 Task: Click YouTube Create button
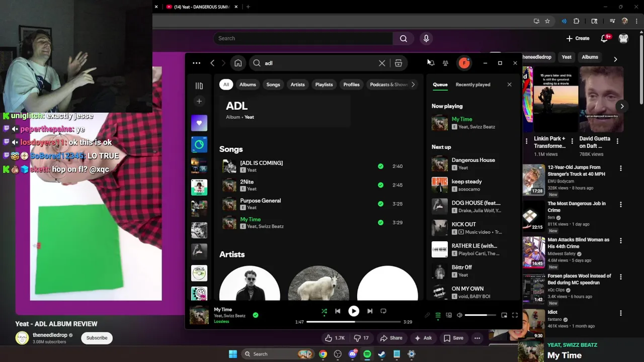coord(578,38)
